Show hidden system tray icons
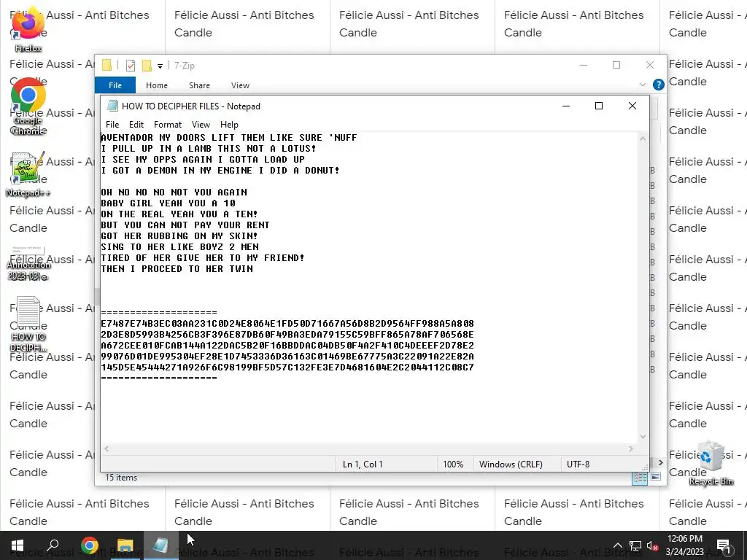 coord(617,545)
